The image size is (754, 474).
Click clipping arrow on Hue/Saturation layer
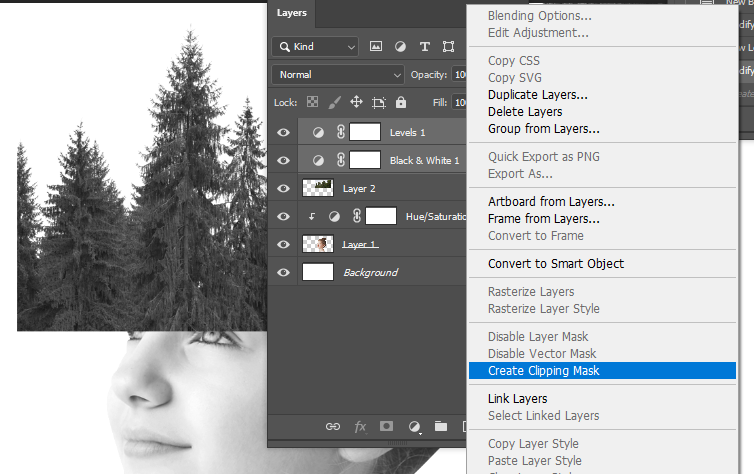click(x=312, y=217)
